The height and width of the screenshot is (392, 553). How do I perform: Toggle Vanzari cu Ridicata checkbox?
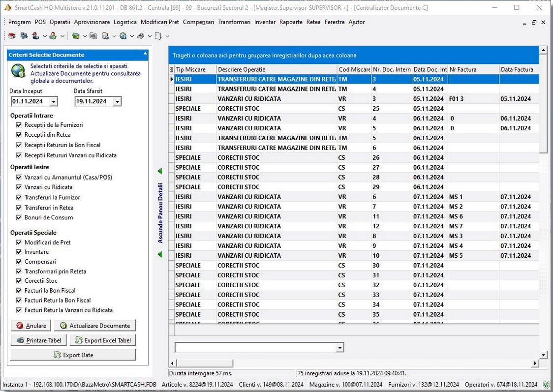pyautogui.click(x=19, y=187)
